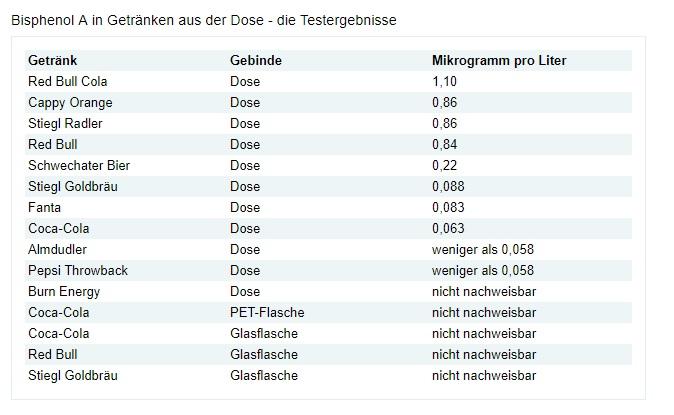Click the Getränk column header

coord(52,61)
